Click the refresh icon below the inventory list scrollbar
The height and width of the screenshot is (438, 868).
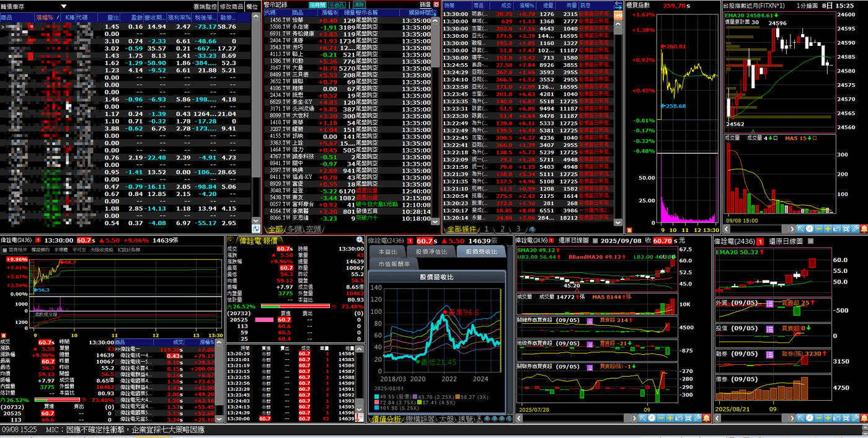[x=256, y=229]
